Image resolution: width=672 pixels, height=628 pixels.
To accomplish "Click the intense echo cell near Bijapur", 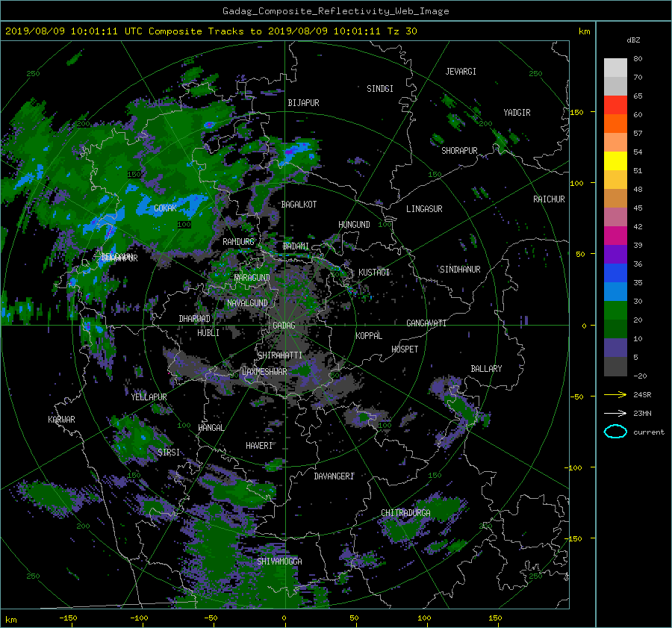I will tap(296, 152).
